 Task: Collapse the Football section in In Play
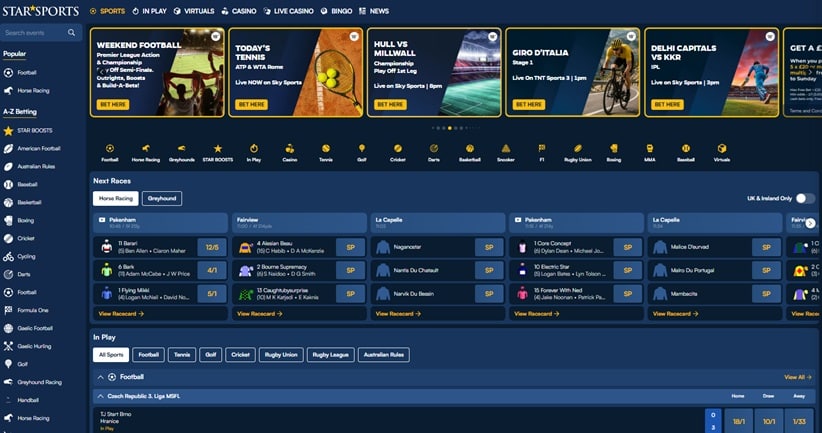pyautogui.click(x=100, y=377)
